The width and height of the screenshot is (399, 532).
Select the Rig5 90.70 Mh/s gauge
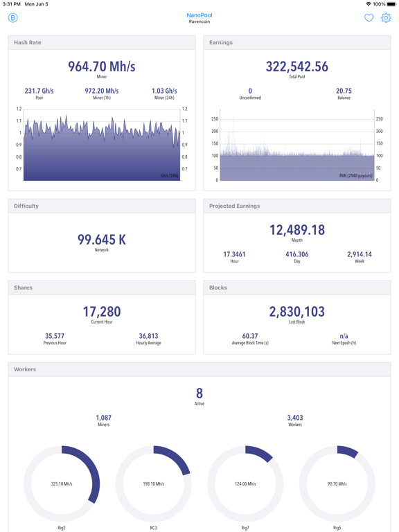click(337, 484)
